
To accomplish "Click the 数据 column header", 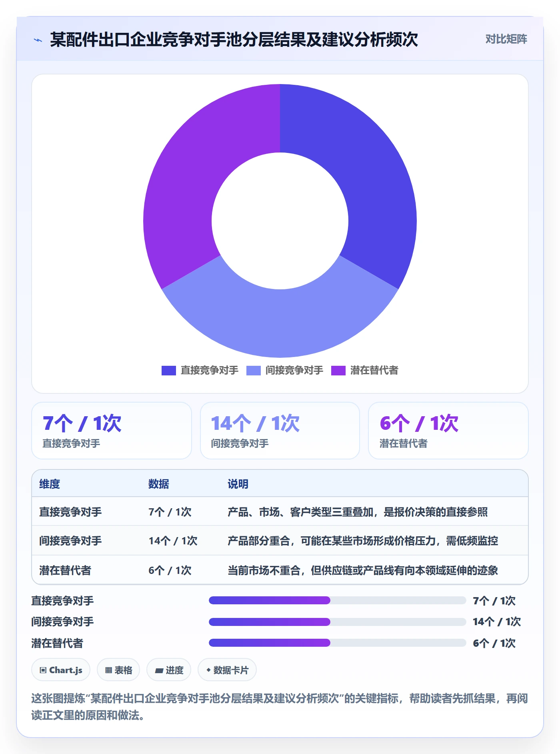I will [x=159, y=484].
